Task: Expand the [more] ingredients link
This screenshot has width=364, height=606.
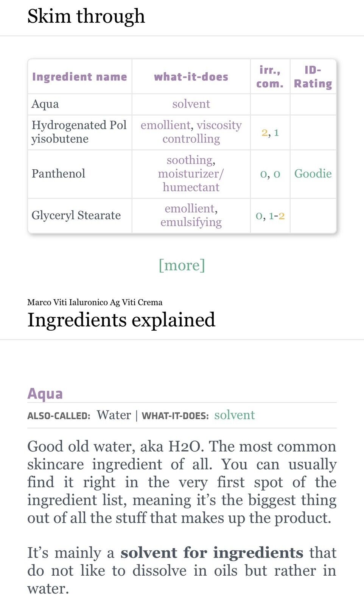Action: tap(182, 265)
